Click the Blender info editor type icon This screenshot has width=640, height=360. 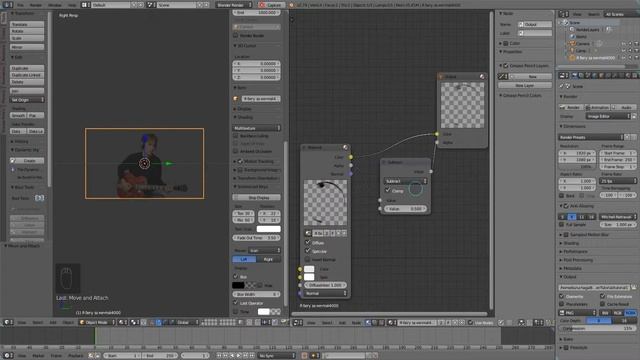tap(7, 5)
